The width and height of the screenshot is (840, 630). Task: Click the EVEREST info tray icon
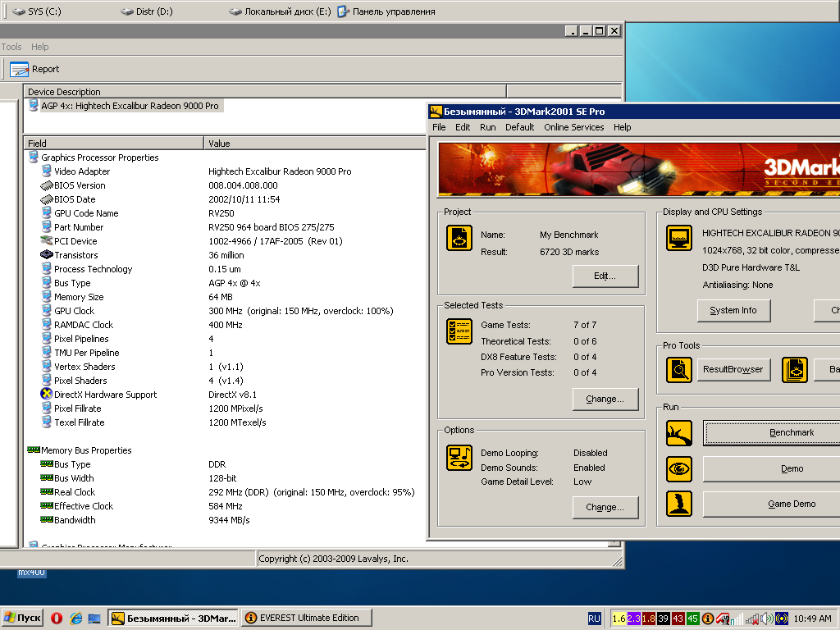coord(708,619)
